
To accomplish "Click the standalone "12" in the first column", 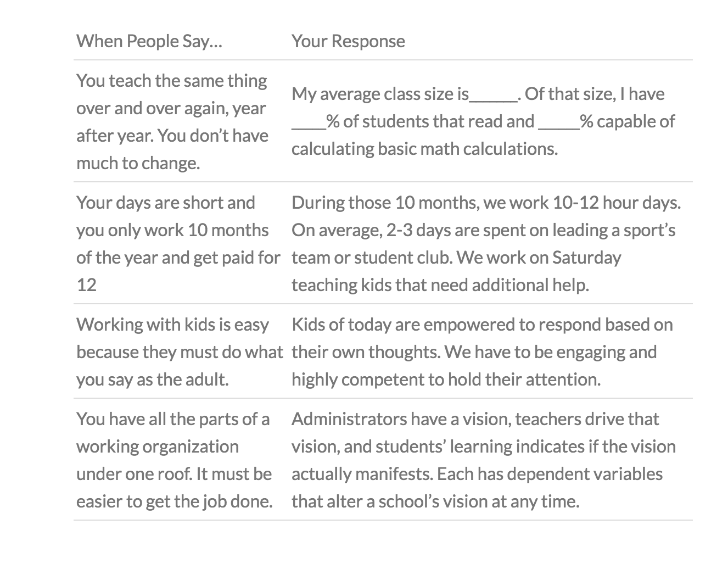I will pos(86,285).
